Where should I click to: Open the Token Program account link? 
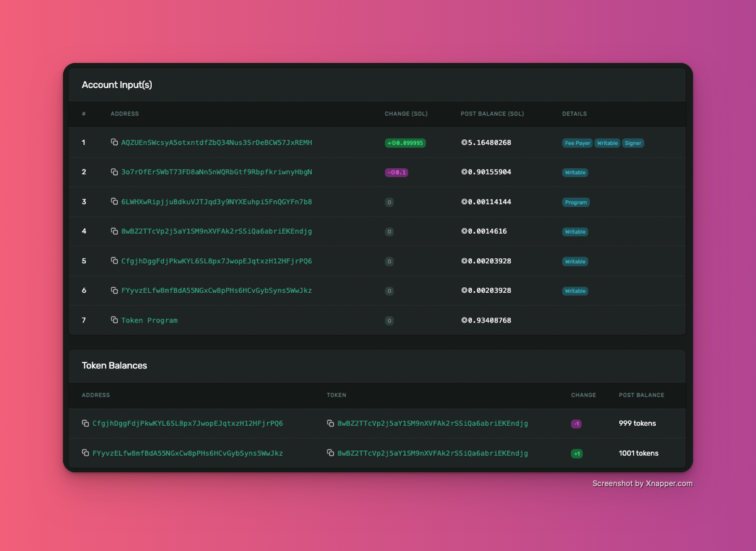tap(149, 320)
